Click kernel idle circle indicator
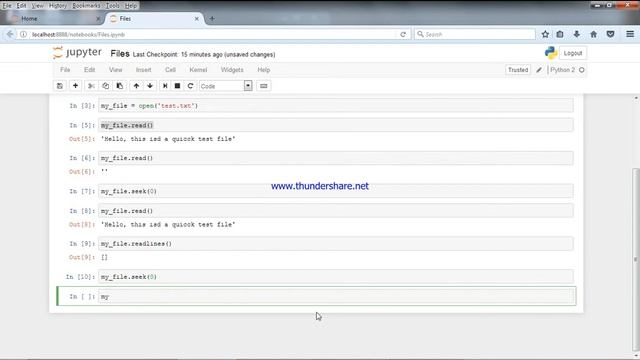Viewport: 640px width, 360px height. 582,70
